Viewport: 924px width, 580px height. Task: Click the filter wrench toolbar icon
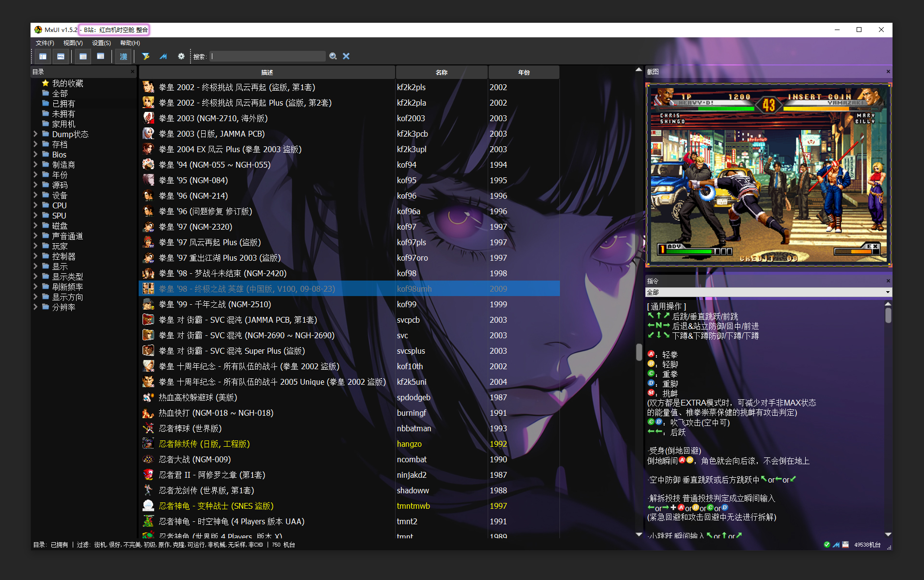[145, 56]
